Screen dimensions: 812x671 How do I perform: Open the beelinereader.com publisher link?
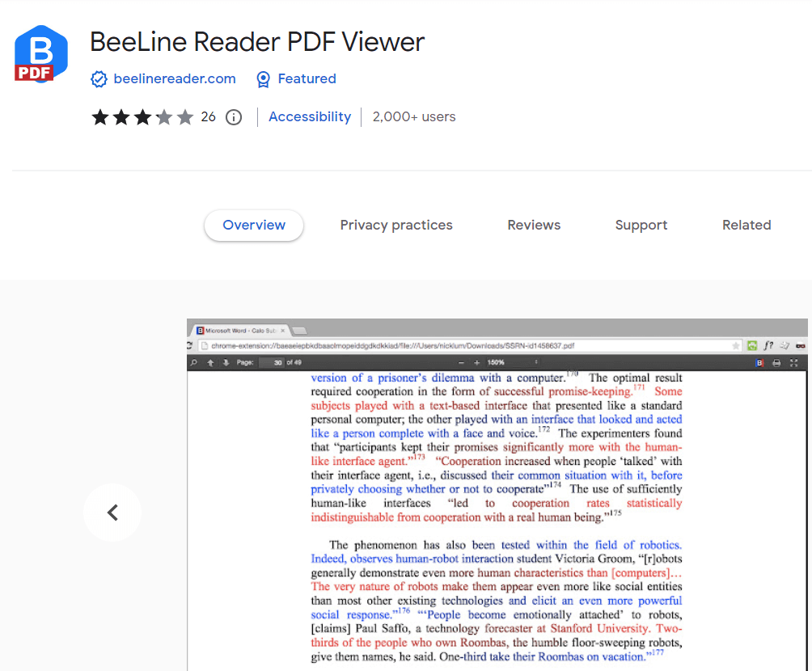click(175, 78)
